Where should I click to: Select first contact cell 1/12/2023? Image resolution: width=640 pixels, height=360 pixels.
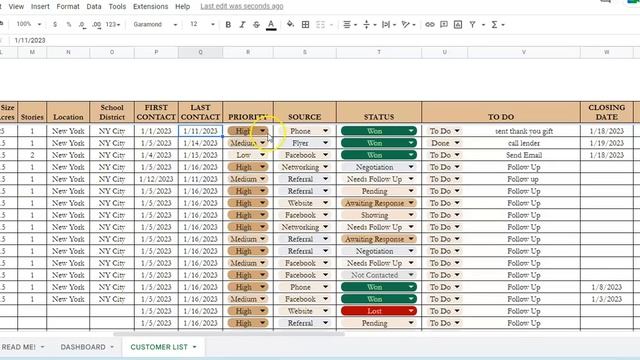(156, 179)
